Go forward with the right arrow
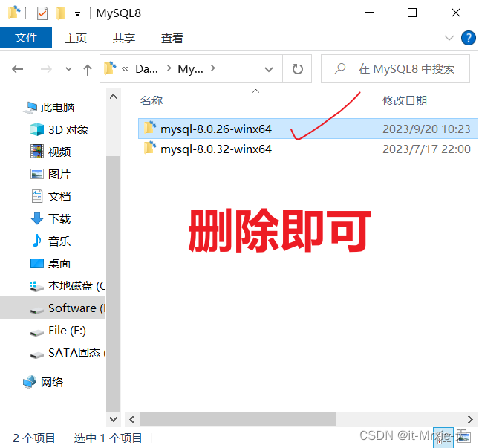The width and height of the screenshot is (479, 448). [x=46, y=69]
